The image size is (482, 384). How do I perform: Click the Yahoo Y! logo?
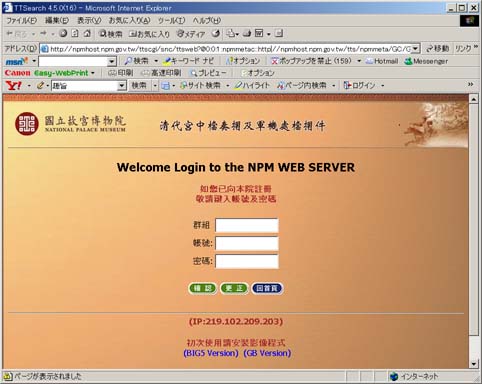[14, 86]
